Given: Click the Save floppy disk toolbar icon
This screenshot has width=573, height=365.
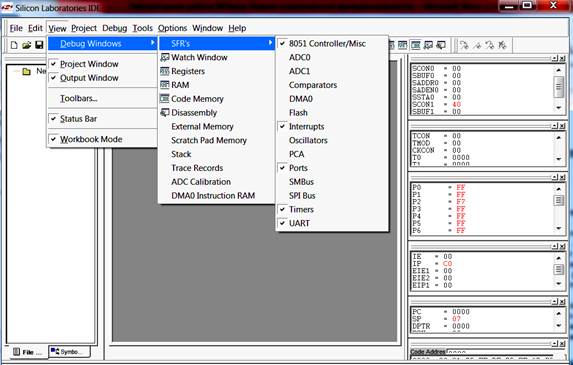Looking at the screenshot, I should click(x=39, y=45).
